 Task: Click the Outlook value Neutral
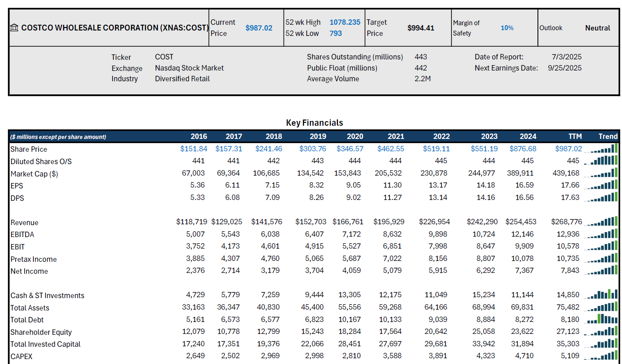coord(598,28)
